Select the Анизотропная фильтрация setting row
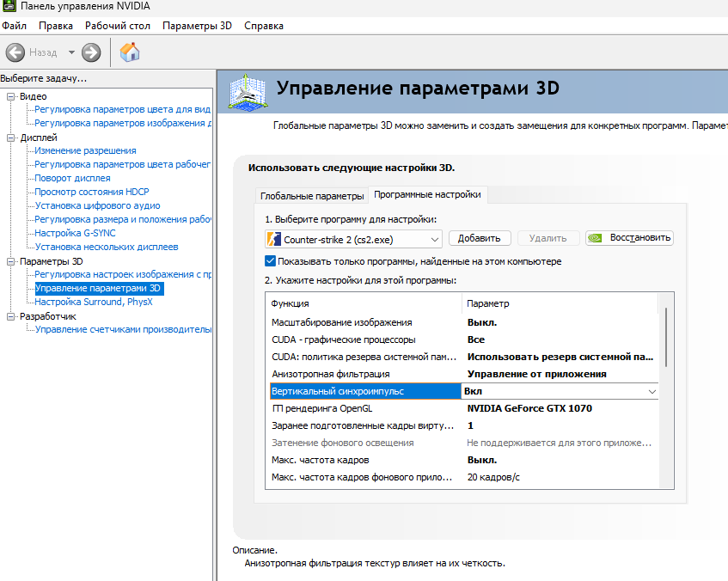728x581 pixels. (x=464, y=374)
